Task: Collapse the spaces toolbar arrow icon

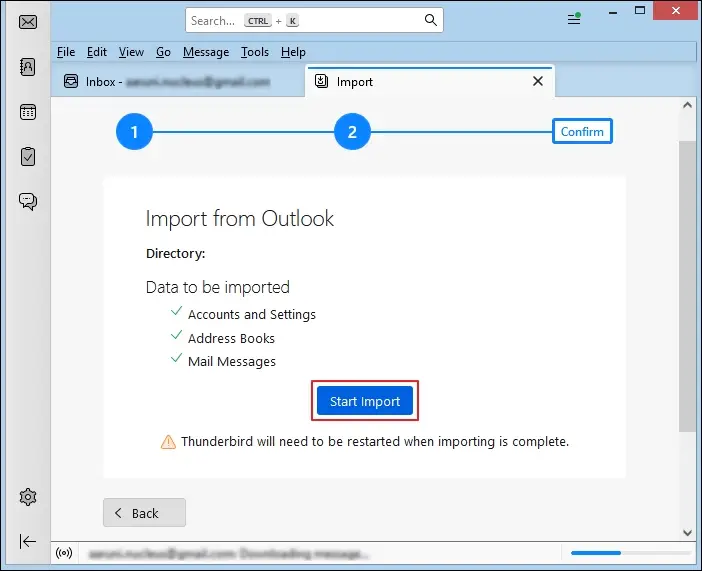Action: pyautogui.click(x=28, y=541)
